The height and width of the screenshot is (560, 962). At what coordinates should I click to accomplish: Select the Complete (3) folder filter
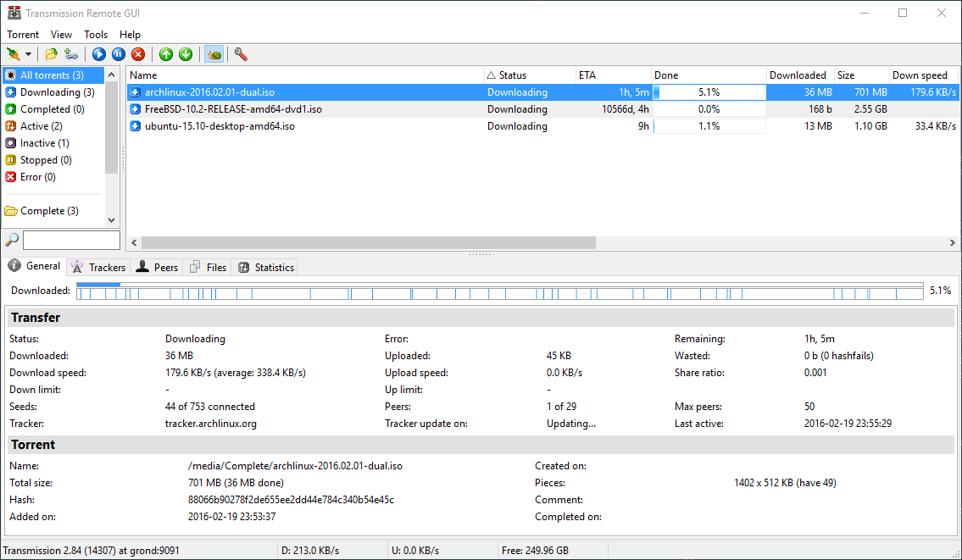pyautogui.click(x=53, y=211)
